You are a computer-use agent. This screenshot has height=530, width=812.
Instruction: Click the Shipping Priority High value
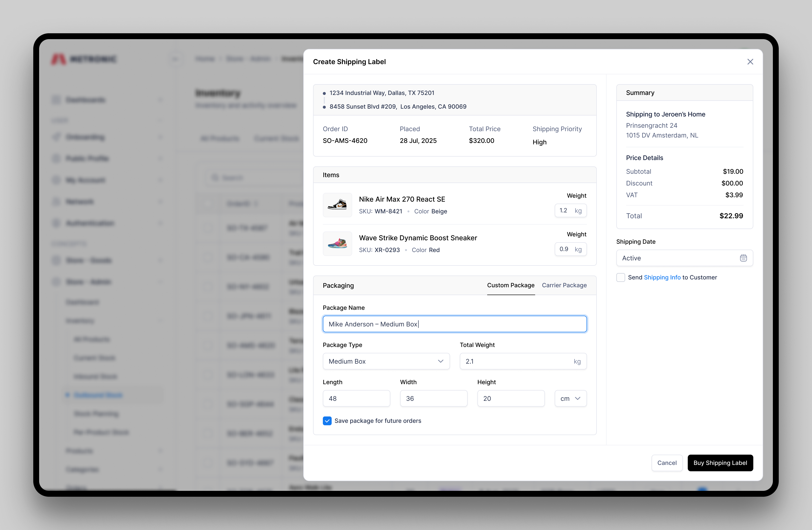coord(539,142)
